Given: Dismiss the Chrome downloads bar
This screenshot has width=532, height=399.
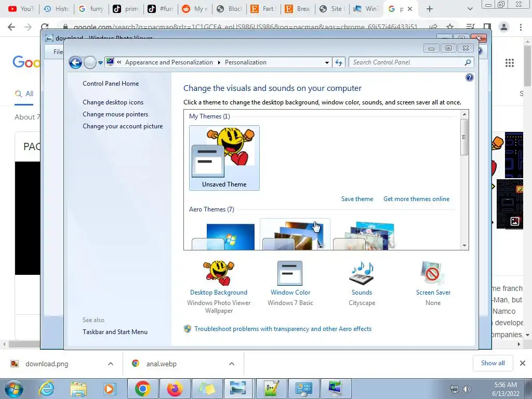Looking at the screenshot, I should tap(523, 363).
